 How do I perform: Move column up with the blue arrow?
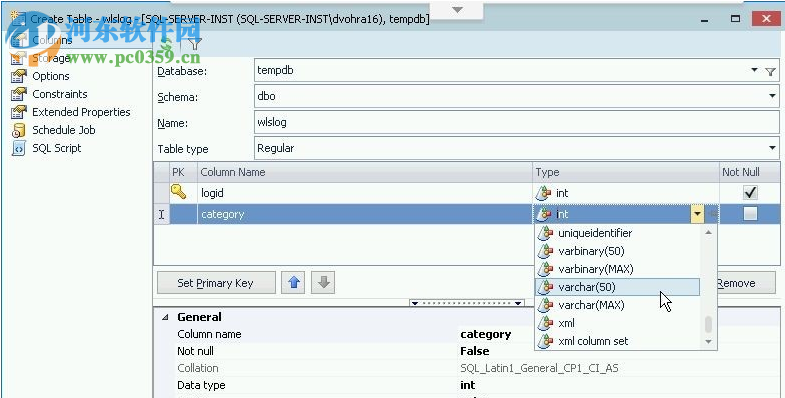point(293,282)
